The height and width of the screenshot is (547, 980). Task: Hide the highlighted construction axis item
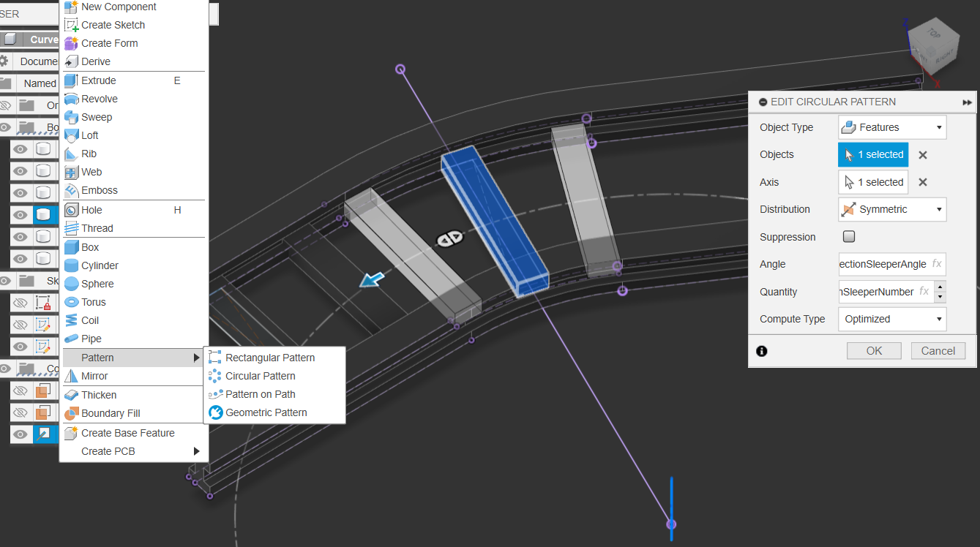(20, 434)
